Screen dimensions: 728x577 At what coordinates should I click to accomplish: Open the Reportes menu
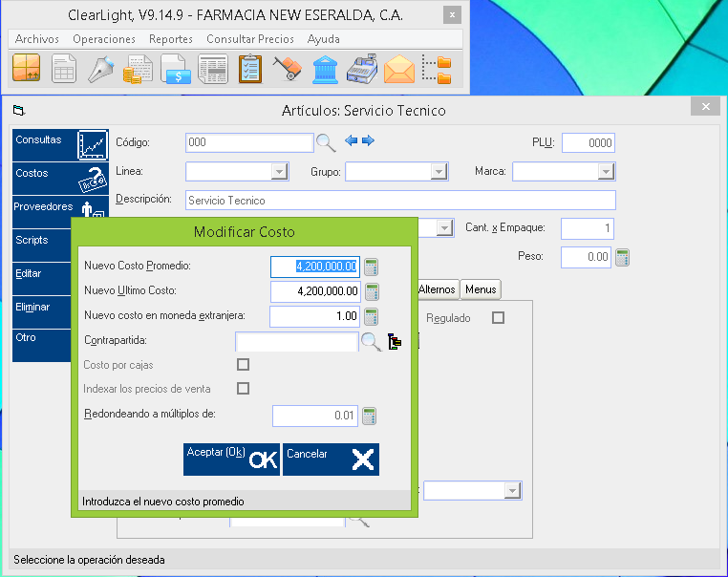point(171,39)
